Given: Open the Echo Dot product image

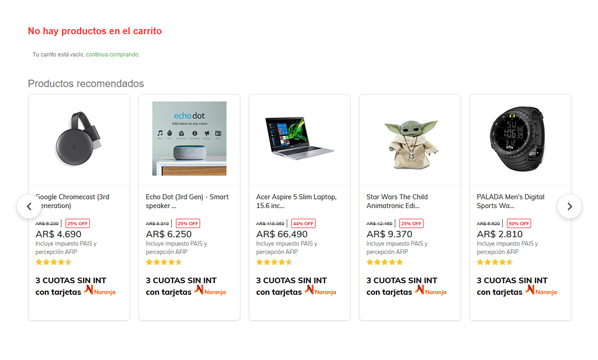Looking at the screenshot, I should tap(189, 138).
